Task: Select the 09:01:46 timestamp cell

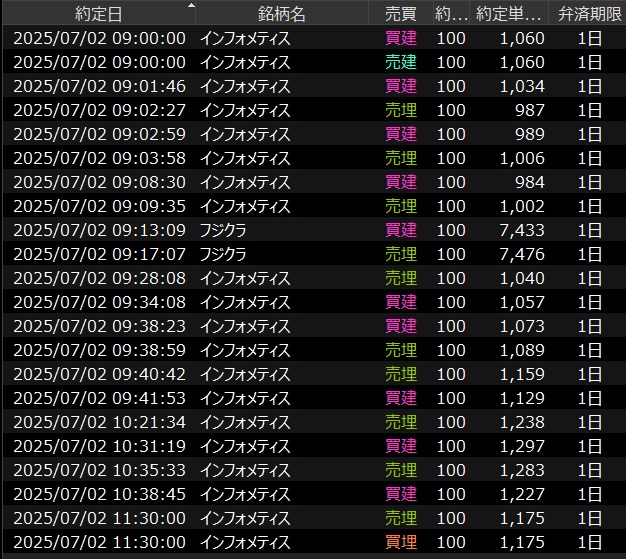Action: click(99, 86)
